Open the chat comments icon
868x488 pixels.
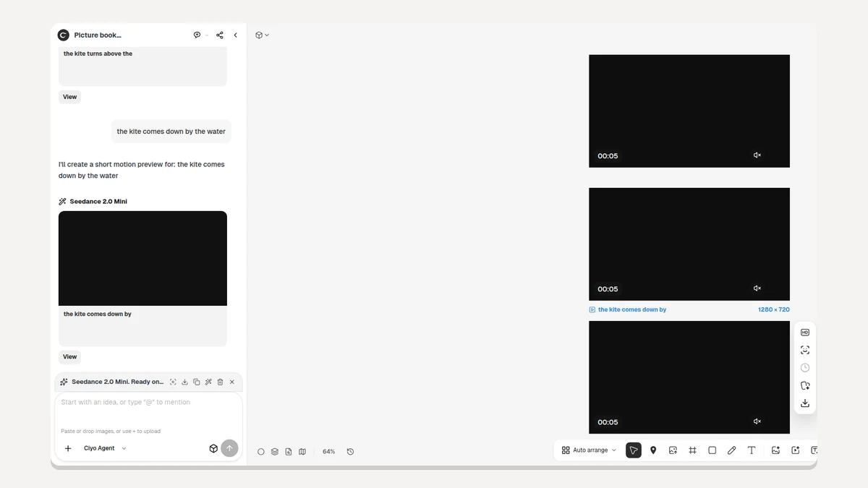(197, 35)
